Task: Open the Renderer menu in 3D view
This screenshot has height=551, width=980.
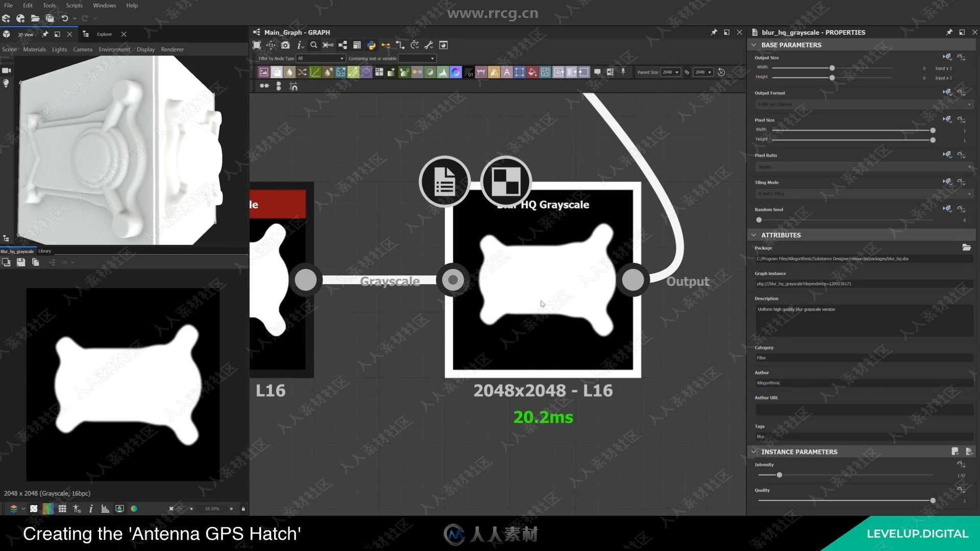Action: [172, 49]
